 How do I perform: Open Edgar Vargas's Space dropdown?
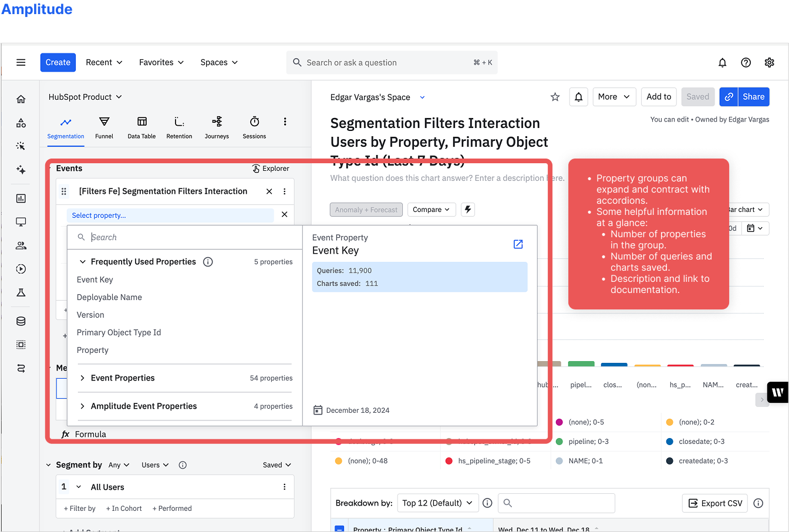377,97
